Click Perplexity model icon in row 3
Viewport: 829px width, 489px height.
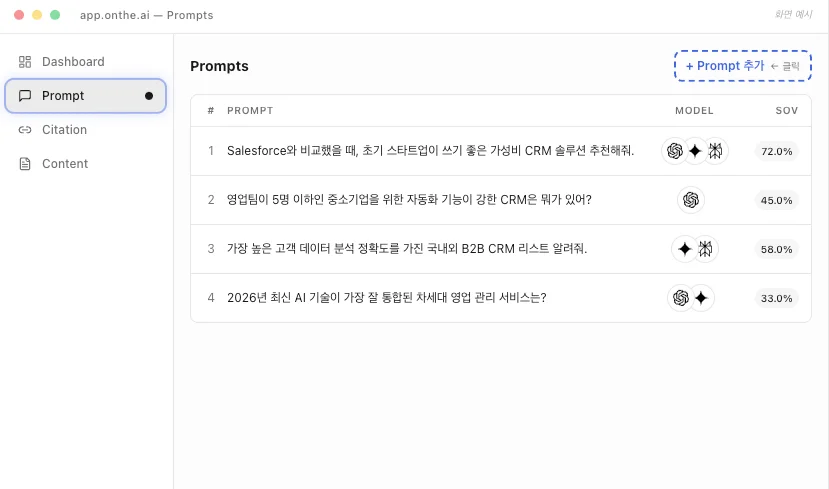click(x=705, y=249)
